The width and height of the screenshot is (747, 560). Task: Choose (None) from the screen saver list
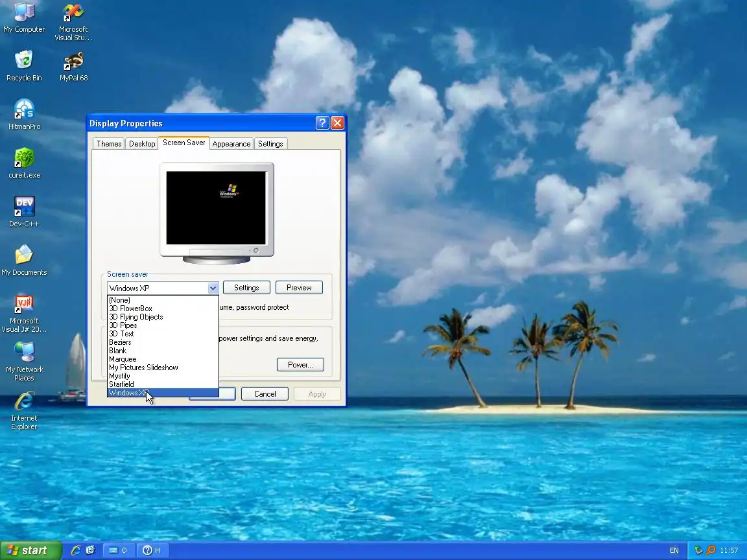163,300
